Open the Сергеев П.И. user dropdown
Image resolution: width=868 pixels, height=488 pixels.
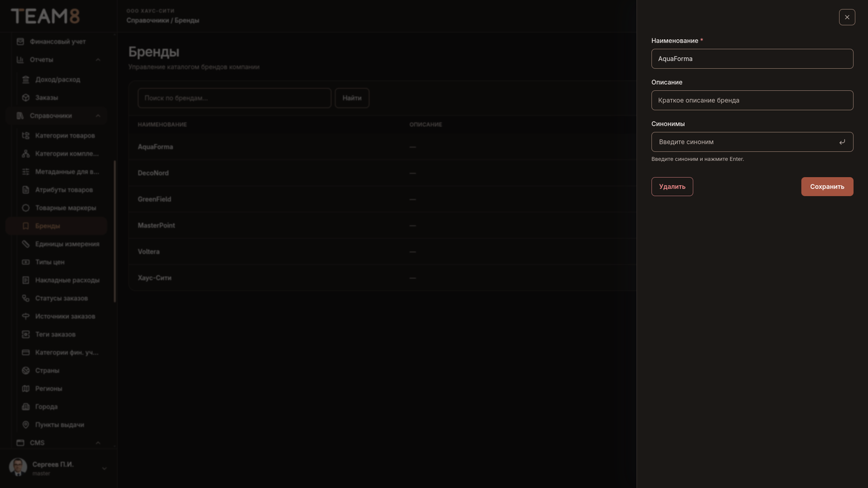coord(104,468)
